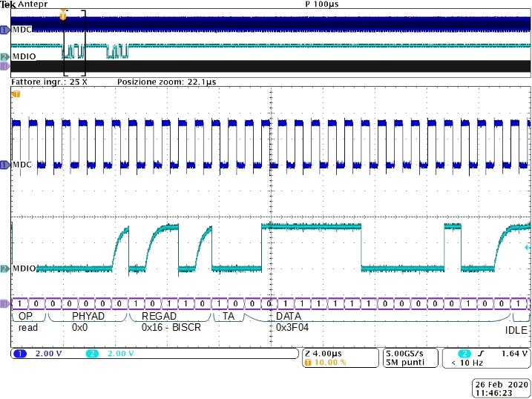Click the 'Fattore ingr.: 25 X' label
Image resolution: width=532 pixels, height=399 pixels.
tap(49, 82)
